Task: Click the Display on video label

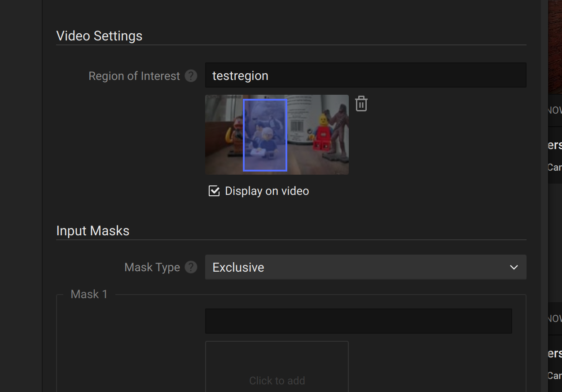Action: (x=267, y=191)
